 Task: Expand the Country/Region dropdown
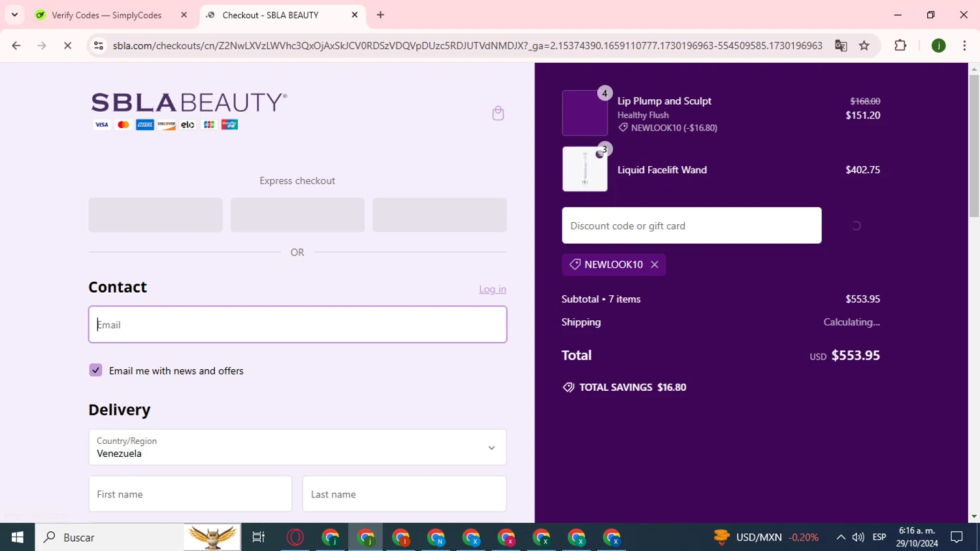297,447
